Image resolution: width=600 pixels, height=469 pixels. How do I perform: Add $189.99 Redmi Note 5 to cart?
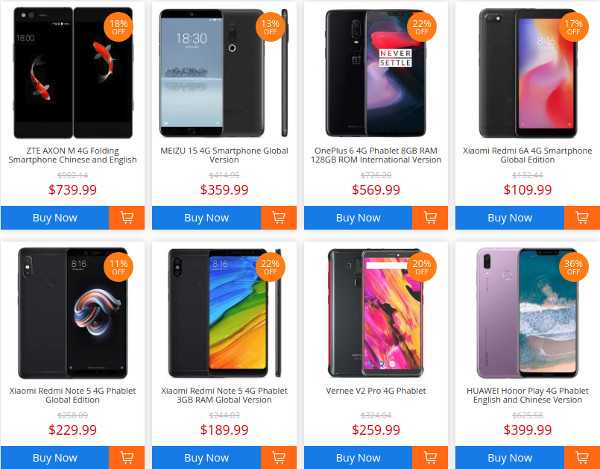[279, 458]
